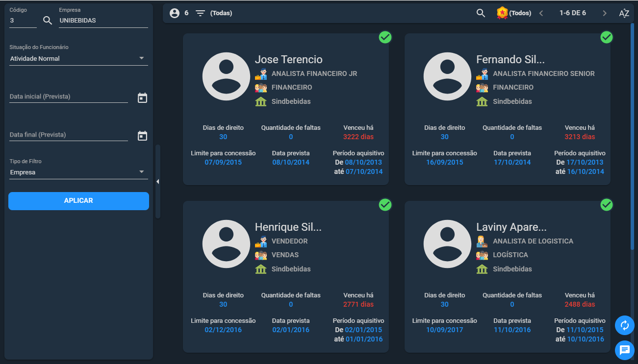Image resolution: width=638 pixels, height=364 pixels.
Task: Go to the next page arrow
Action: pyautogui.click(x=605, y=13)
